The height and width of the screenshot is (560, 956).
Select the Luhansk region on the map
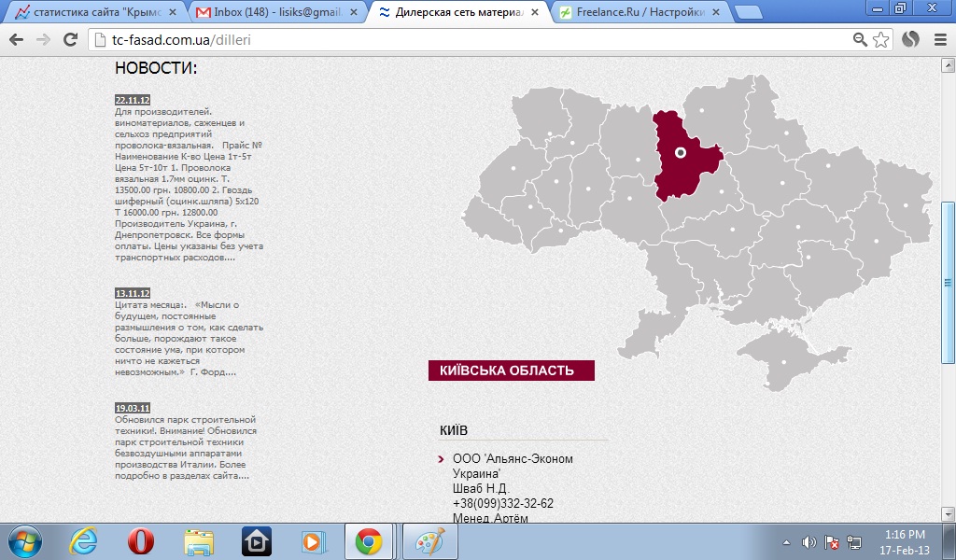pos(906,205)
